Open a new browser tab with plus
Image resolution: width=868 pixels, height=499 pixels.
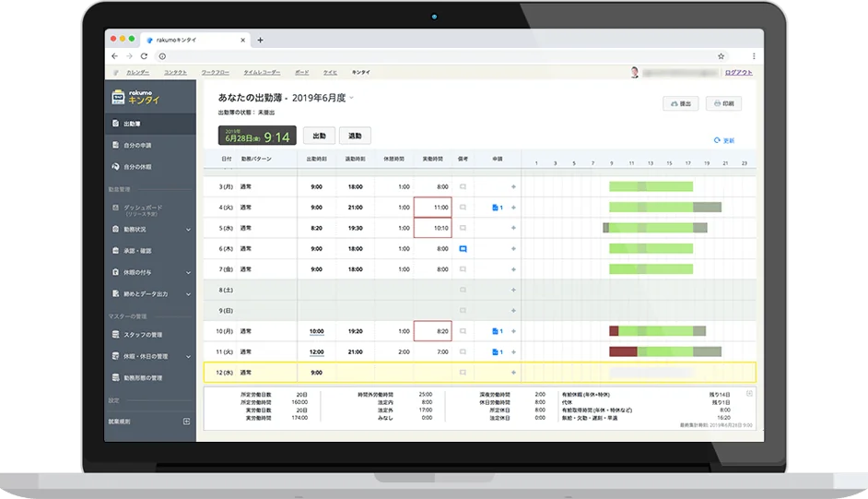coord(260,40)
